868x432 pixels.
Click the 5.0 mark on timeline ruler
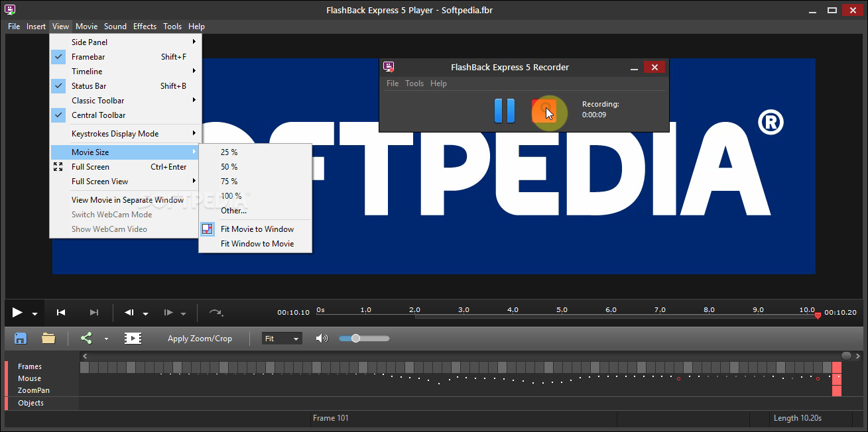[562, 310]
